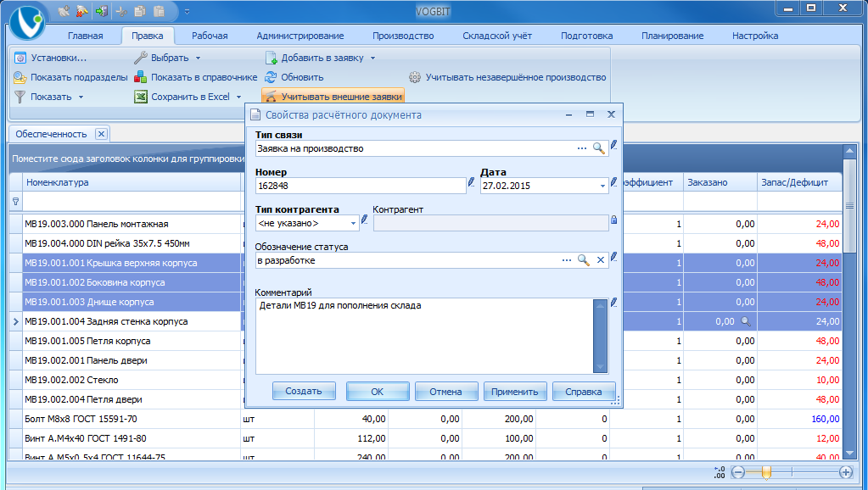
Task: Click the zoom-in plus button at slider
Action: (845, 471)
